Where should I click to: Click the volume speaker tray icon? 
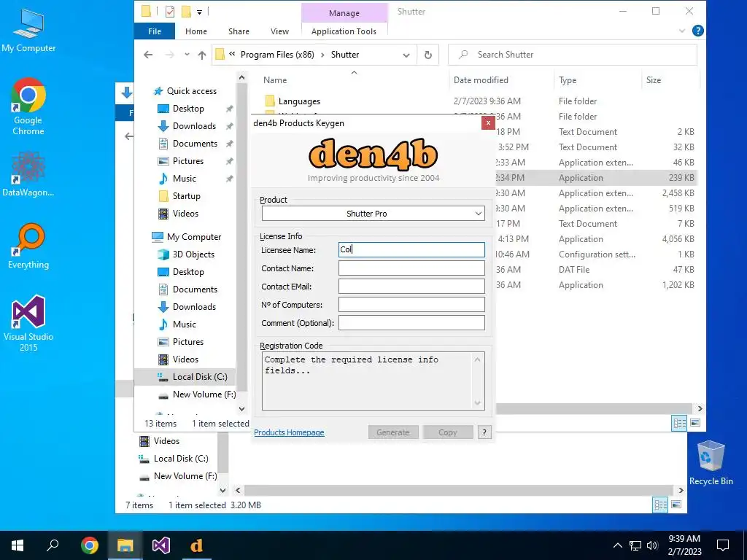[652, 545]
